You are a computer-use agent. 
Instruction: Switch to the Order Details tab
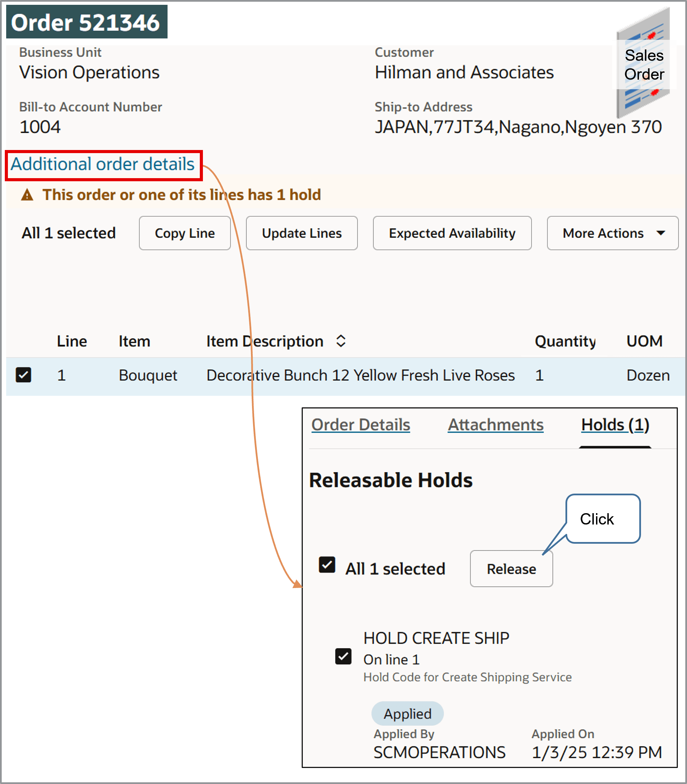[x=360, y=425]
